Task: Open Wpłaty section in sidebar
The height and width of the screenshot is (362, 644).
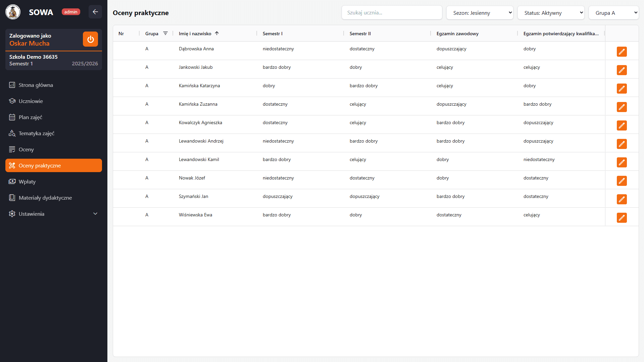Action: click(27, 182)
